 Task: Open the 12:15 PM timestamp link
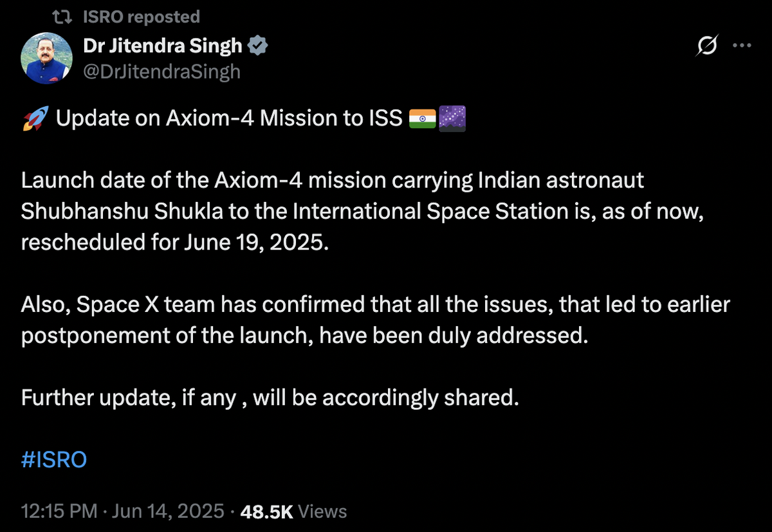(x=59, y=511)
